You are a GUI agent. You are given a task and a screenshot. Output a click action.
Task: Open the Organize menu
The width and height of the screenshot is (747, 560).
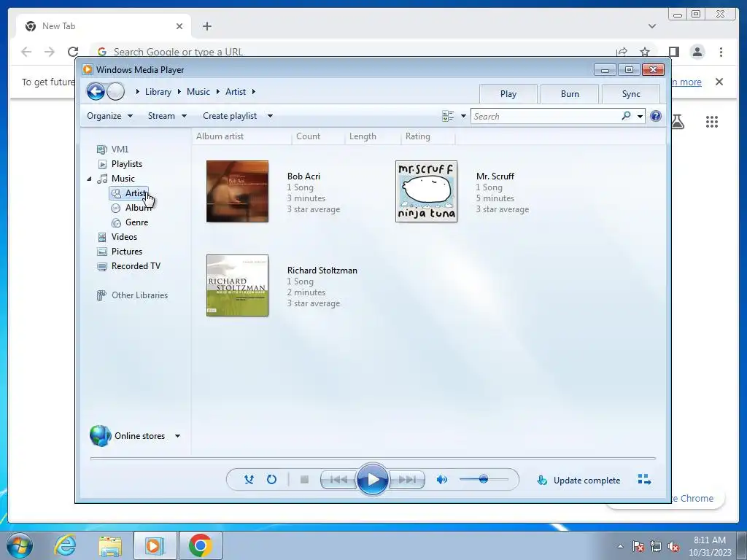coord(109,116)
